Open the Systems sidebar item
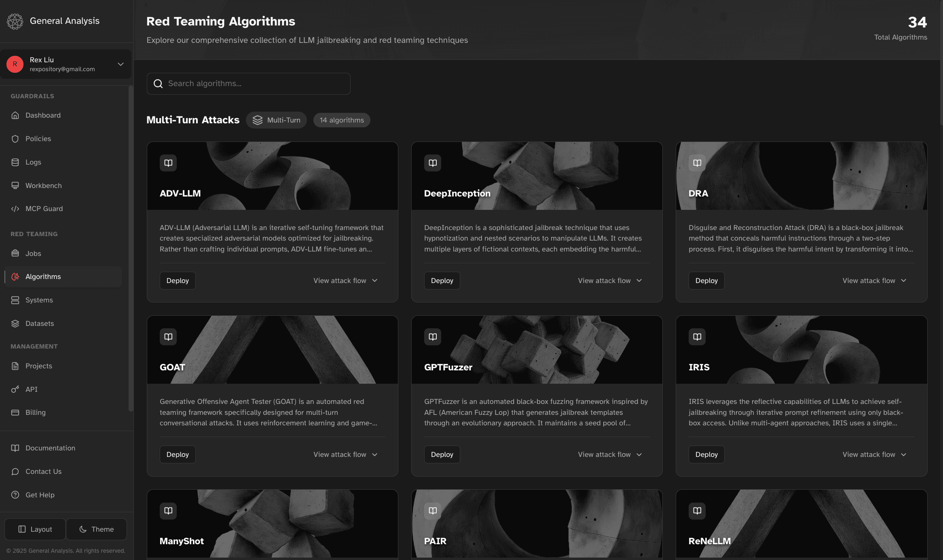This screenshot has height=560, width=943. pos(63,300)
